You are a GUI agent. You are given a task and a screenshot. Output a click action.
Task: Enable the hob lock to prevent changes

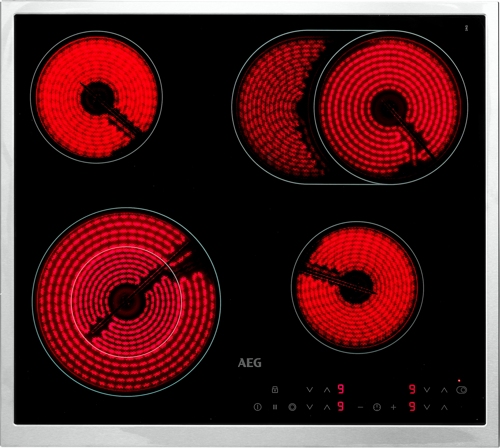tap(275, 390)
